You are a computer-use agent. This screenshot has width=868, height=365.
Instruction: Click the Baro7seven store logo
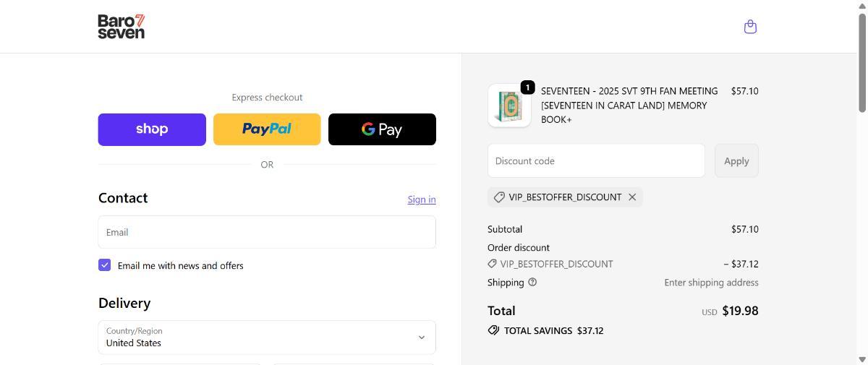[x=122, y=27]
